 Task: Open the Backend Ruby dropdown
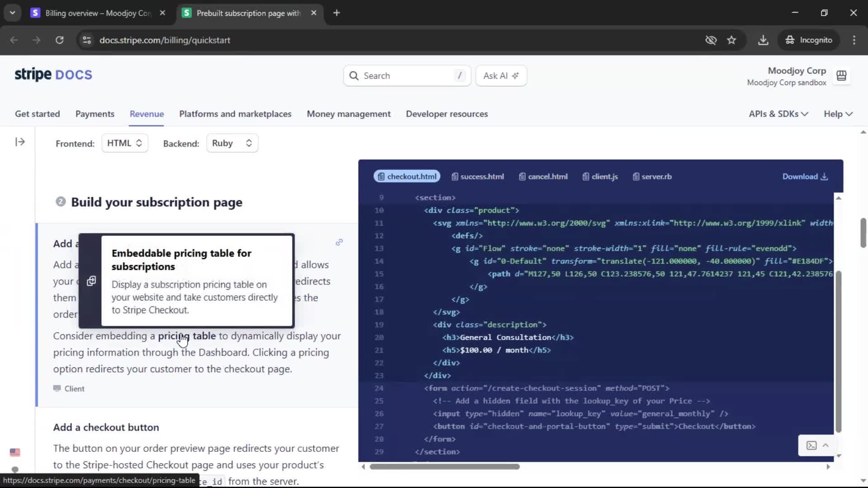[232, 143]
